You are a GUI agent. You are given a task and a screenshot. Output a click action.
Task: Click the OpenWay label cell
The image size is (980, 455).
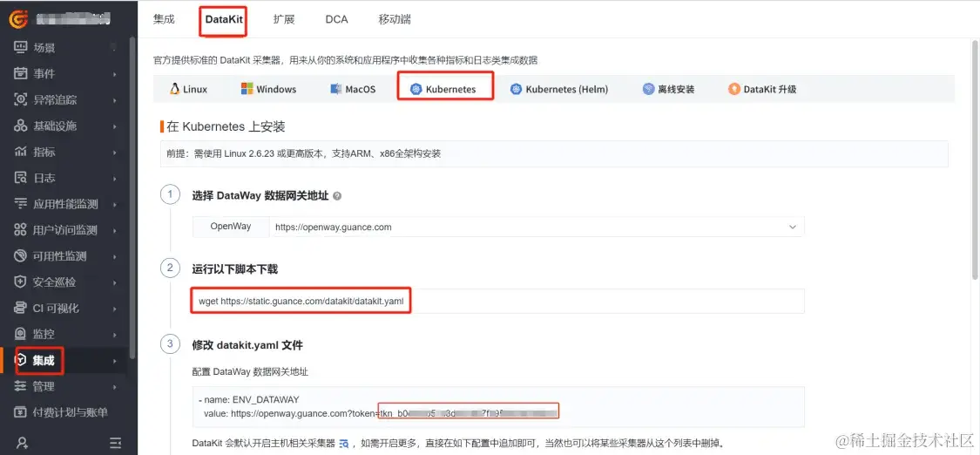coord(231,227)
